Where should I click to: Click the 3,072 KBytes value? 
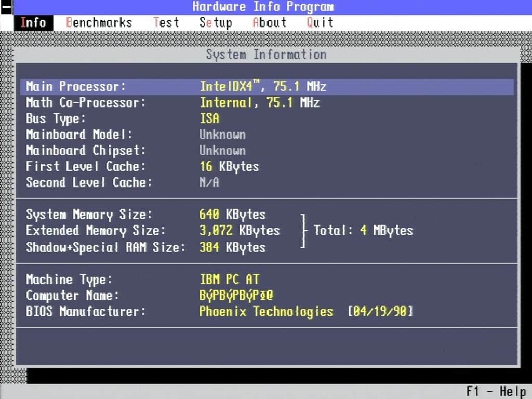coord(240,231)
